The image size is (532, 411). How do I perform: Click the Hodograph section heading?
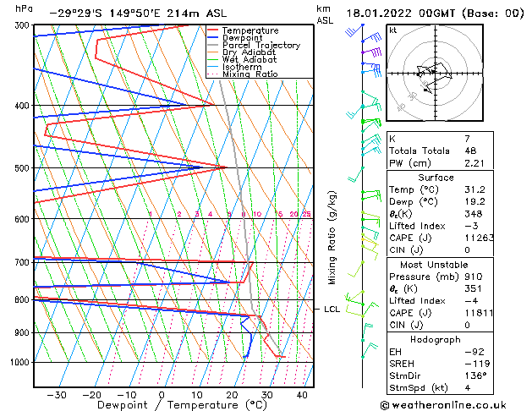[x=436, y=339]
